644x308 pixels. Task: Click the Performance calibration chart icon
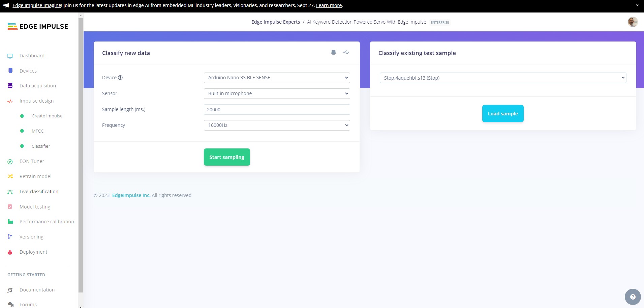[x=10, y=222]
